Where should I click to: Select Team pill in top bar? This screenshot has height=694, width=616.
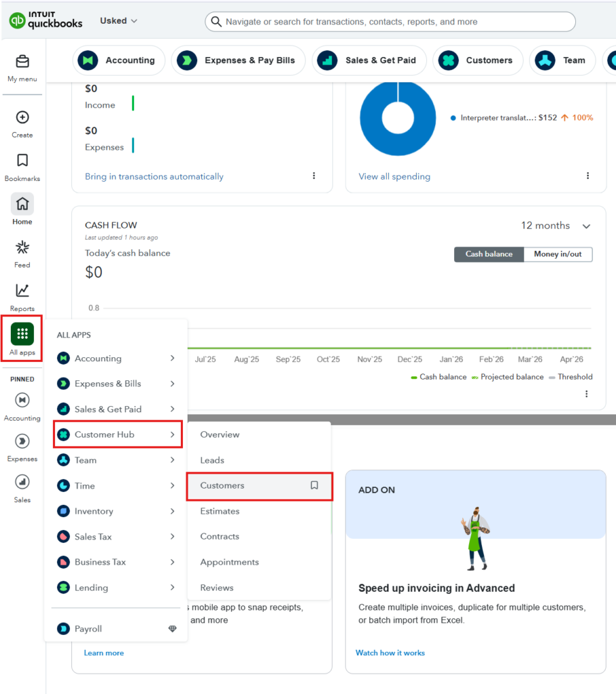point(562,60)
